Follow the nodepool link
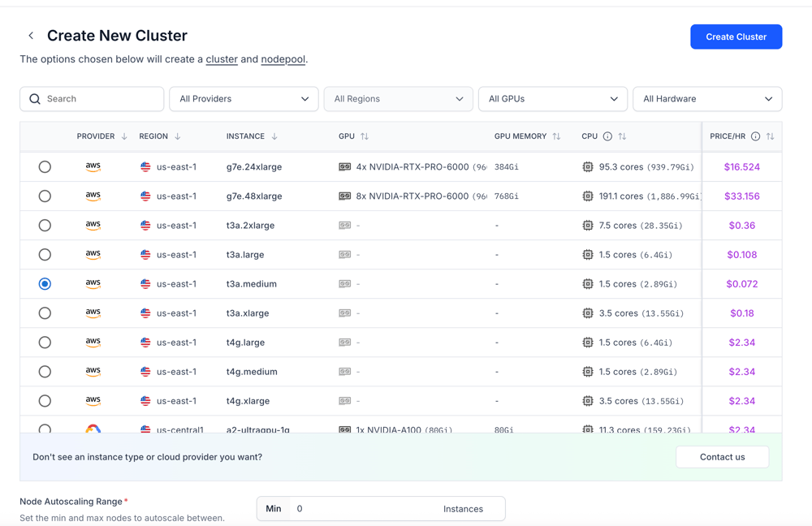The width and height of the screenshot is (812, 526). [x=283, y=59]
